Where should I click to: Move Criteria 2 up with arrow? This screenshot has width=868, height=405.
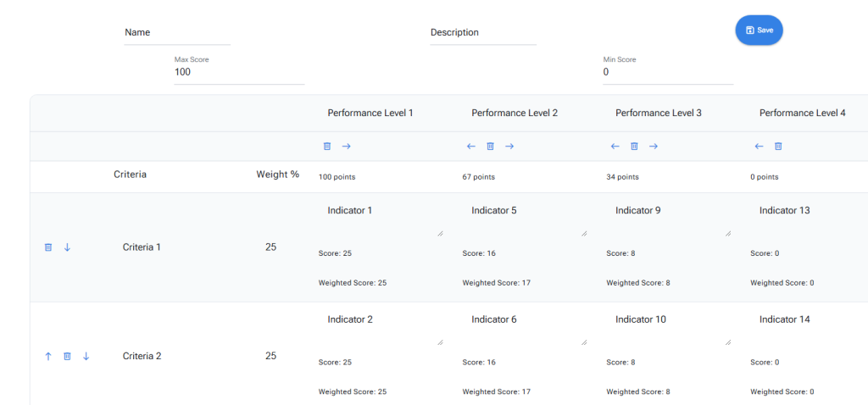[x=48, y=357]
